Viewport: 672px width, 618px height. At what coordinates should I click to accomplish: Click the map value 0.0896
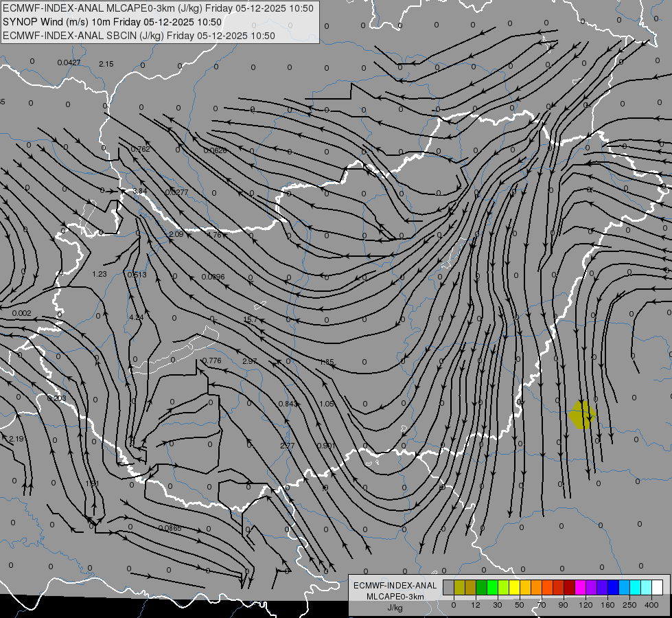pos(213,277)
